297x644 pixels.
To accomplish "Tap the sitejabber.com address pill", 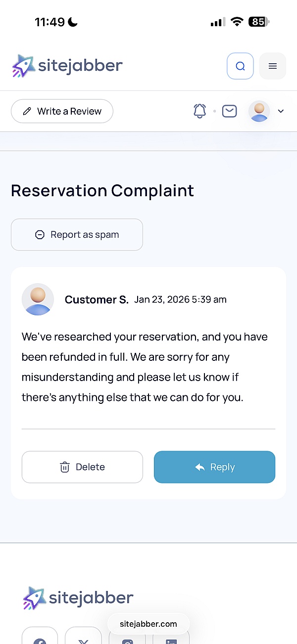I will pyautogui.click(x=148, y=624).
